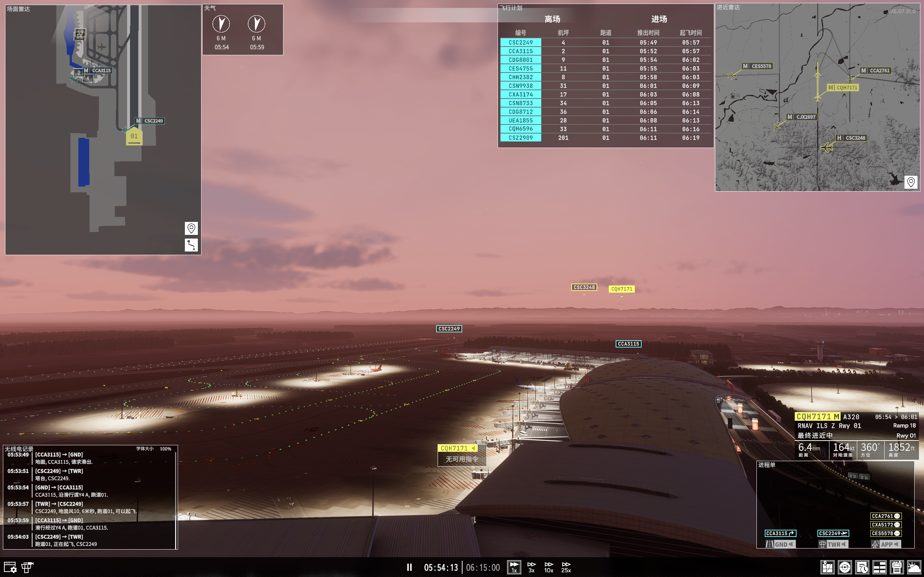The width and height of the screenshot is (924, 577).
Task: Pause the simulation
Action: click(409, 568)
